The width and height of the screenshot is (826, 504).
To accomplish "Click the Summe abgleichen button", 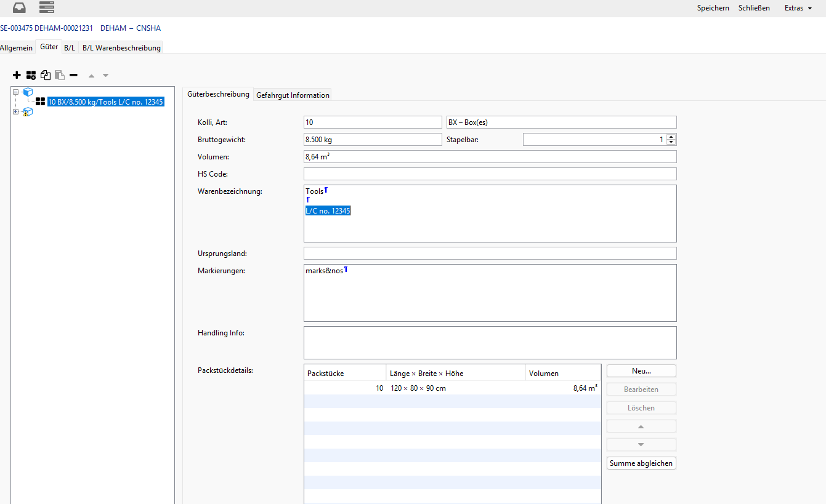I will 641,463.
